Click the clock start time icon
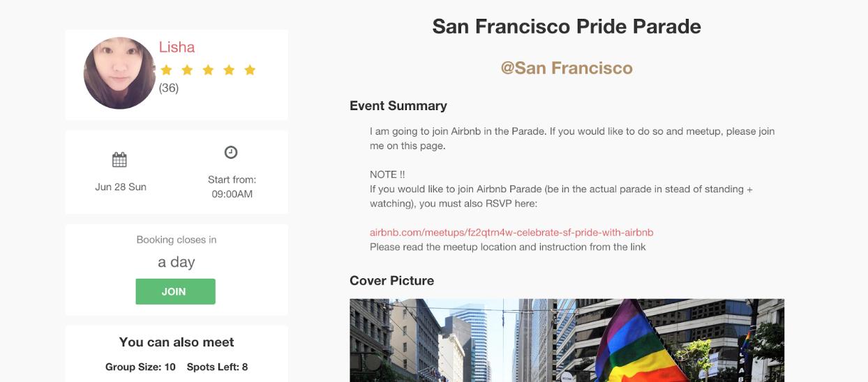The image size is (868, 382). (x=231, y=152)
